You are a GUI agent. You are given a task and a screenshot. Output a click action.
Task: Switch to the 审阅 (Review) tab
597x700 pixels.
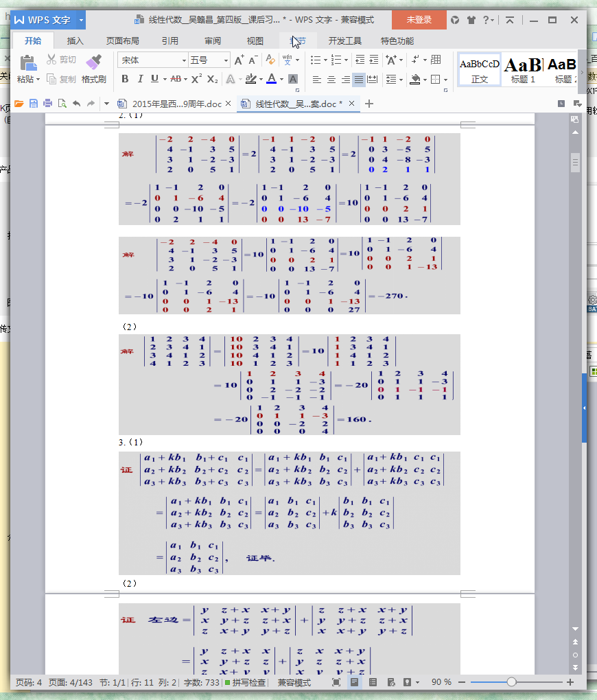click(213, 41)
